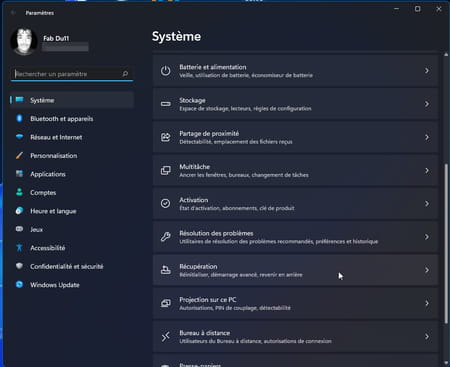Open Réseau et Internet label
Screen dimensions: 450x367
pos(56,137)
